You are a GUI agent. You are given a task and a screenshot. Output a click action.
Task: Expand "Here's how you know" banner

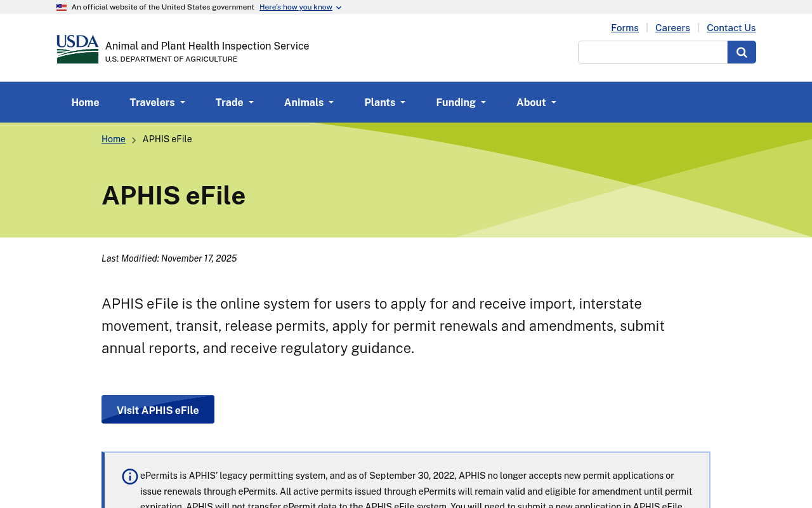click(x=300, y=7)
